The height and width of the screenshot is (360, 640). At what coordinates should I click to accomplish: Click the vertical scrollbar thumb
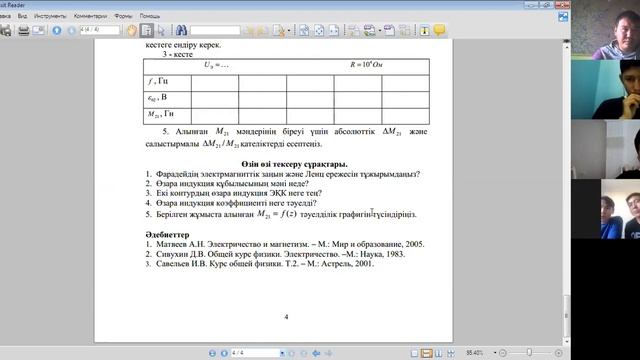click(567, 315)
